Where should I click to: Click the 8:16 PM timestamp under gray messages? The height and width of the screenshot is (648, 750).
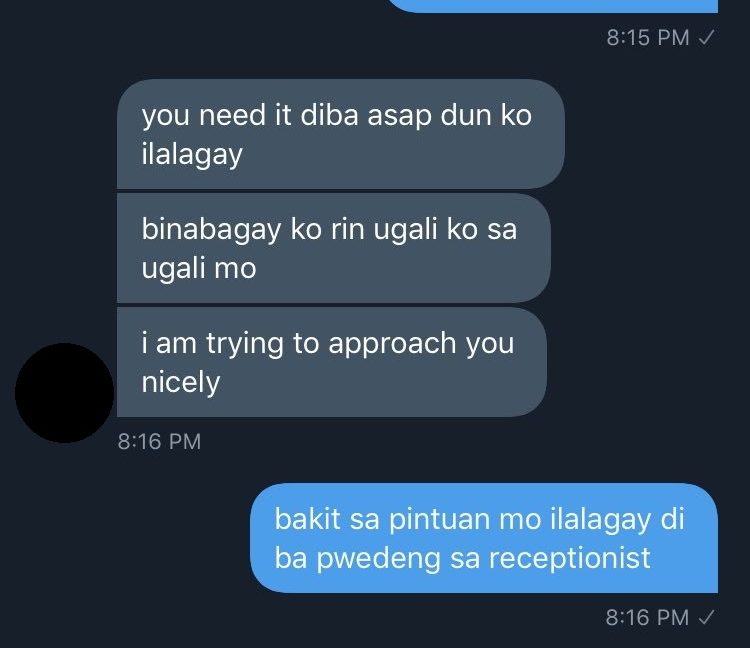point(159,441)
